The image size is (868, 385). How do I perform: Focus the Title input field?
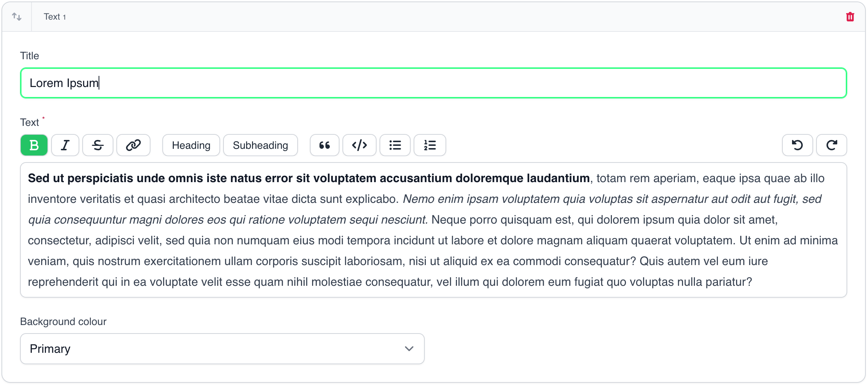[x=434, y=83]
